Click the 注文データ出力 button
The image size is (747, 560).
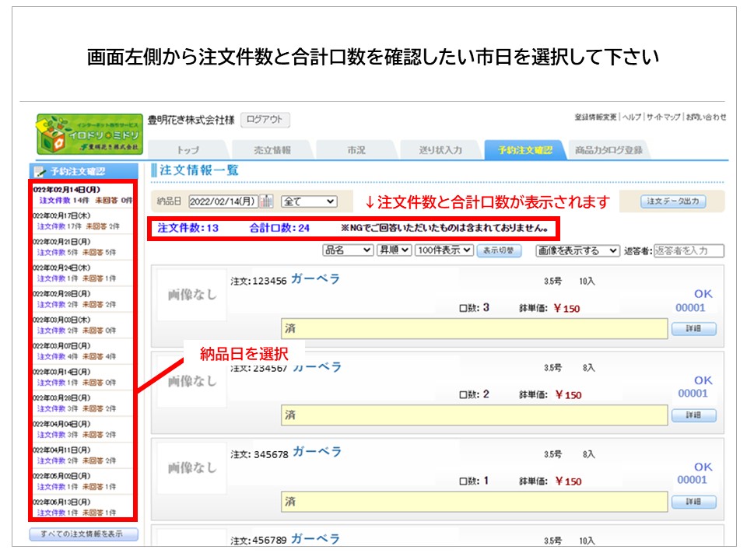click(x=674, y=201)
